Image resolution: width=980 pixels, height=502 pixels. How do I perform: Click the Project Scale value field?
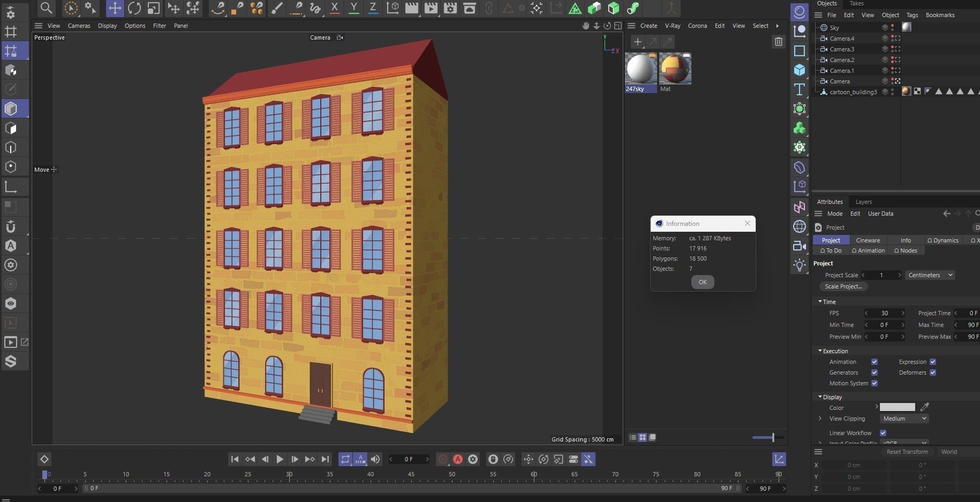(881, 275)
